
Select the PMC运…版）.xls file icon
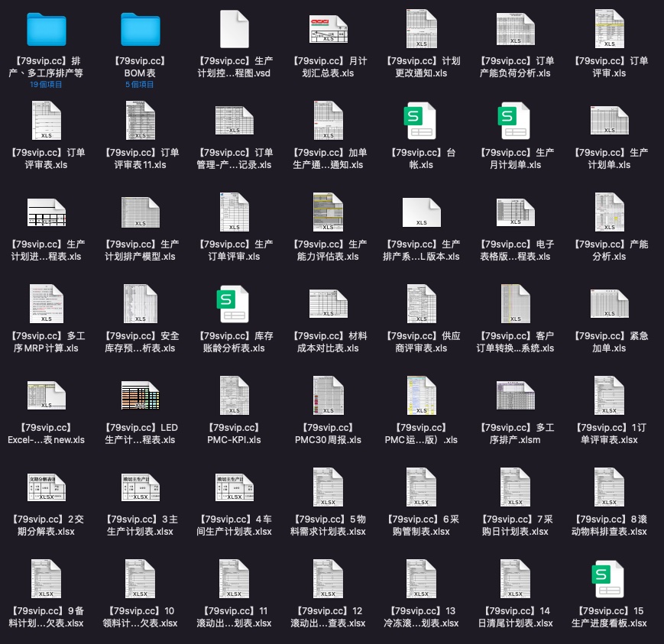(421, 396)
